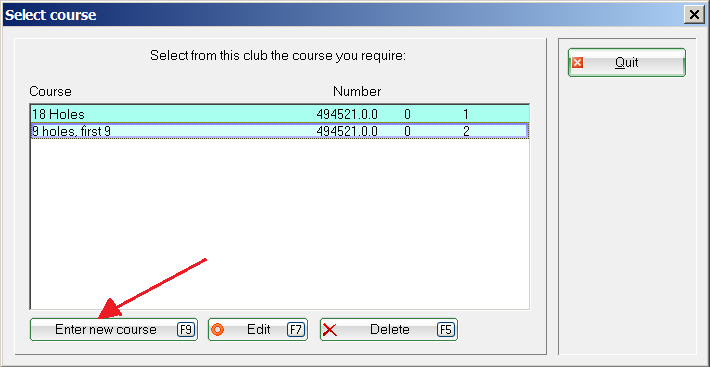710x367 pixels.
Task: Click the F5 shortcut badge
Action: coord(446,329)
